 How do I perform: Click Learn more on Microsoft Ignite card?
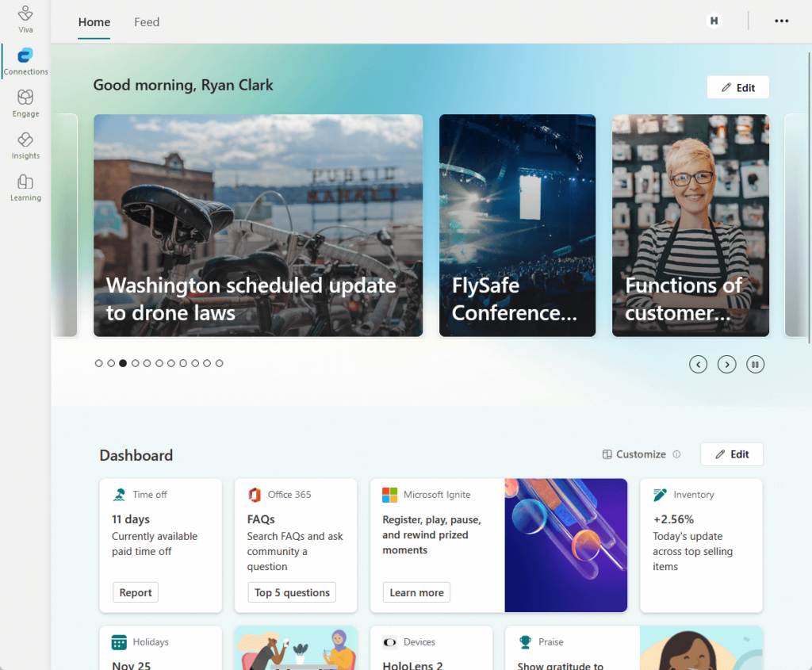click(416, 592)
